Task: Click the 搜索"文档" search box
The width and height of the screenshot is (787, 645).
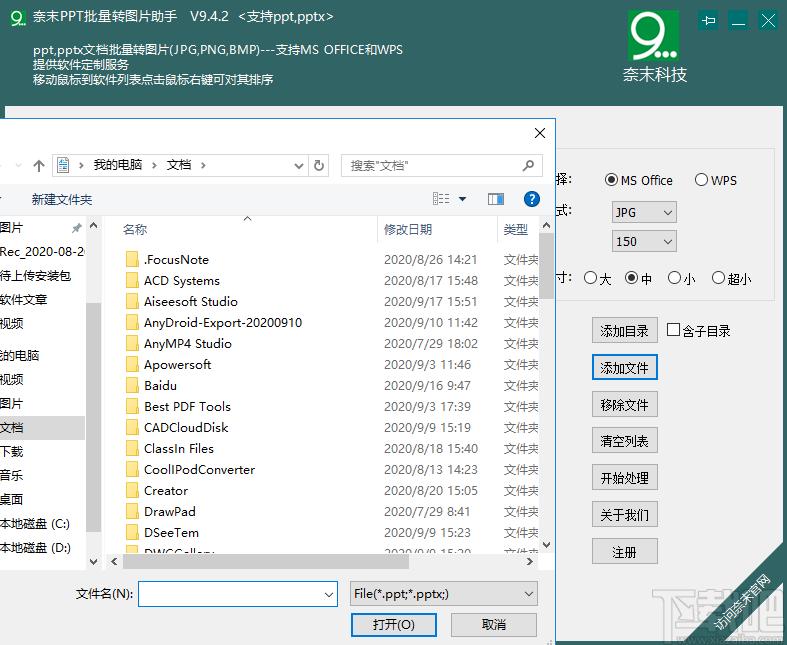Action: tap(442, 166)
